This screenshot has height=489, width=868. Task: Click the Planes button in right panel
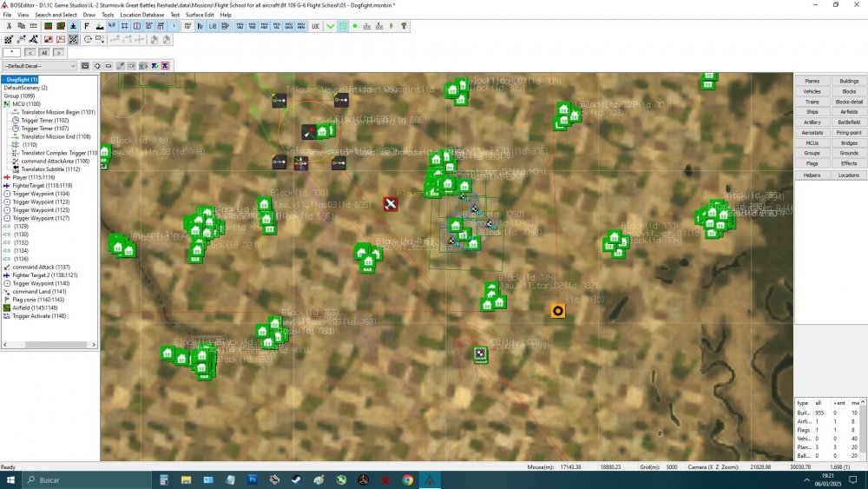coord(812,81)
